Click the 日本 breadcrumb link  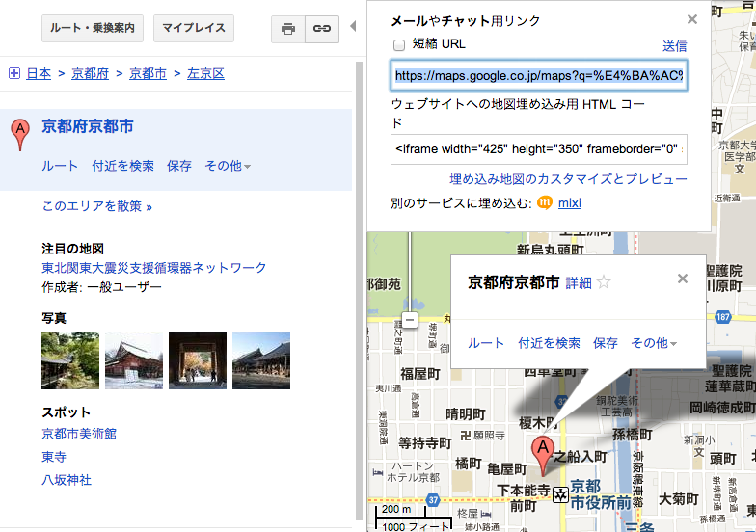pyautogui.click(x=39, y=73)
